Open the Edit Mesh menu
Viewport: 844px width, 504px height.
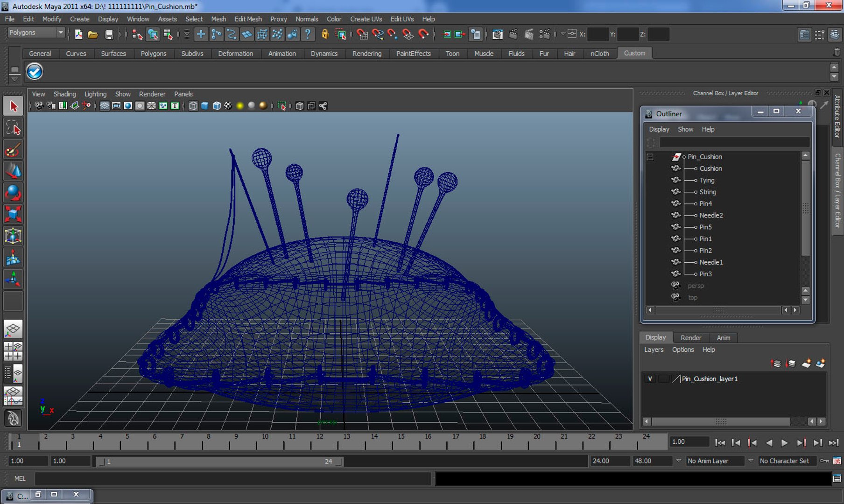tap(248, 19)
